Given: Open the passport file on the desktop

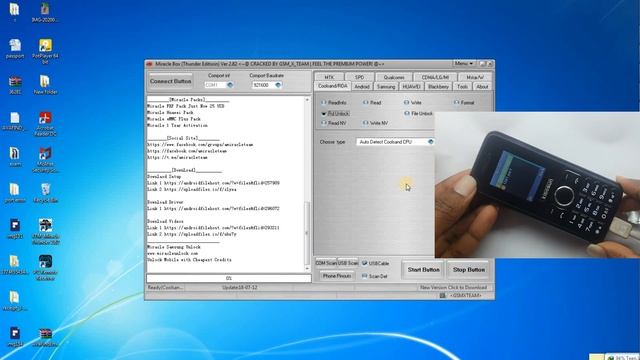Looking at the screenshot, I should [15, 49].
